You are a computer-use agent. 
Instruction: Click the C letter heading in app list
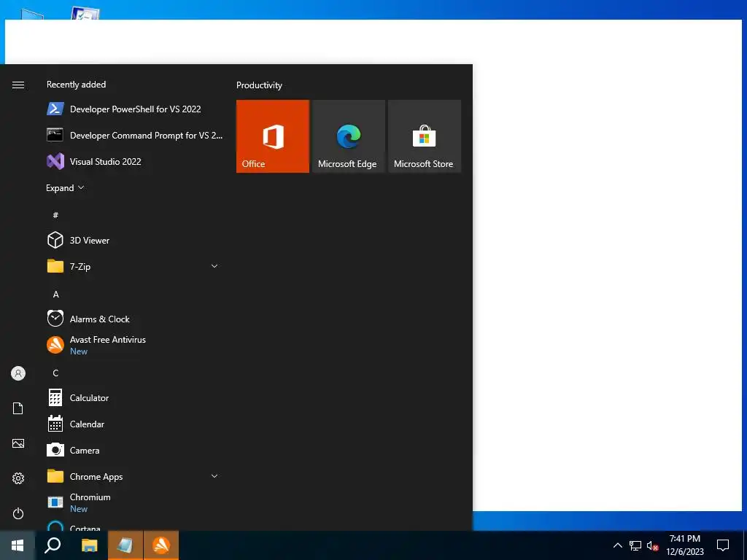tap(55, 373)
